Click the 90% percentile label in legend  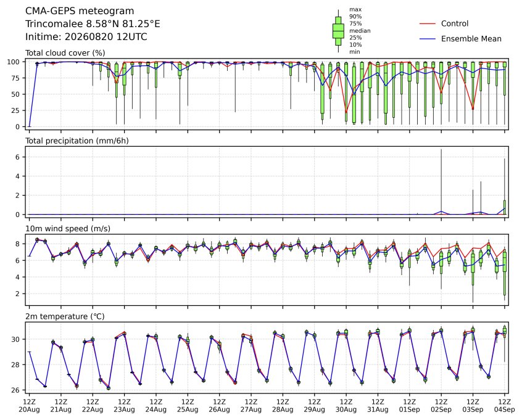pyautogui.click(x=355, y=16)
